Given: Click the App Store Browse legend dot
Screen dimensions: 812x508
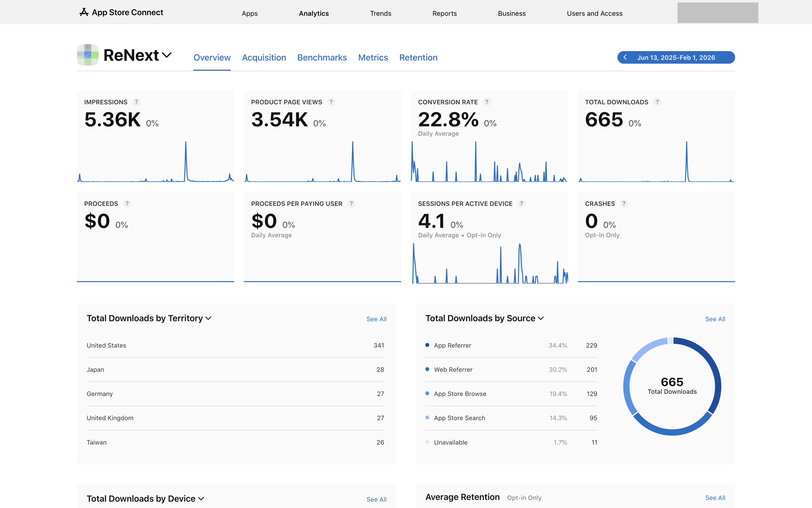Looking at the screenshot, I should click(427, 393).
